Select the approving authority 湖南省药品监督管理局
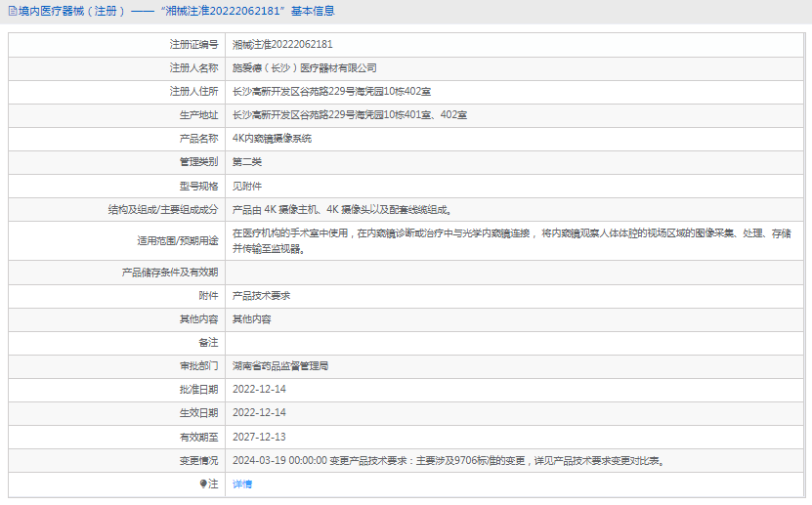The height and width of the screenshot is (505, 812). [x=280, y=366]
